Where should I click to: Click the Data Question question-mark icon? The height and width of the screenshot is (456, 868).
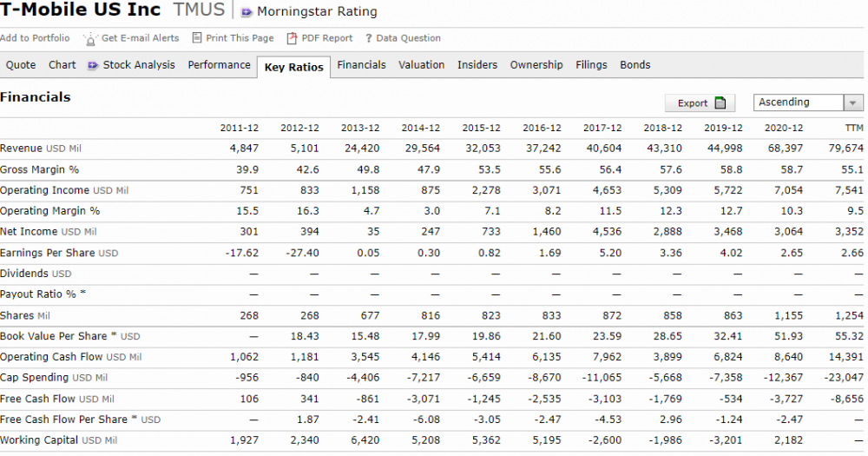pyautogui.click(x=368, y=38)
